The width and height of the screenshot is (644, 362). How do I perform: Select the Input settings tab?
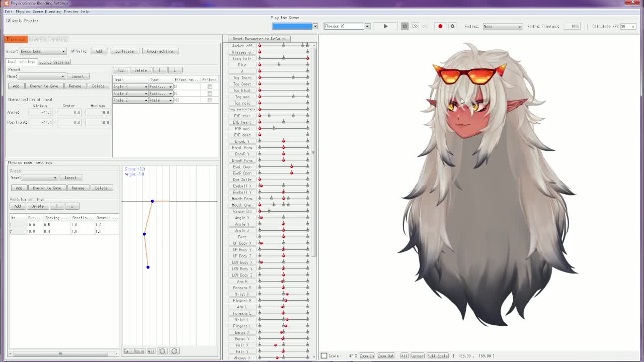[x=21, y=62]
